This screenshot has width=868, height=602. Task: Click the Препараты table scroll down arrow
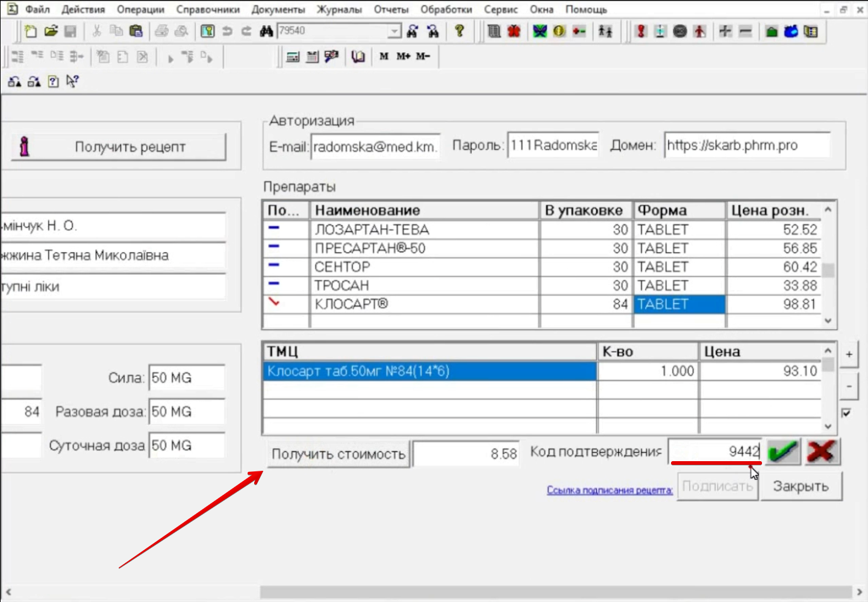(828, 321)
